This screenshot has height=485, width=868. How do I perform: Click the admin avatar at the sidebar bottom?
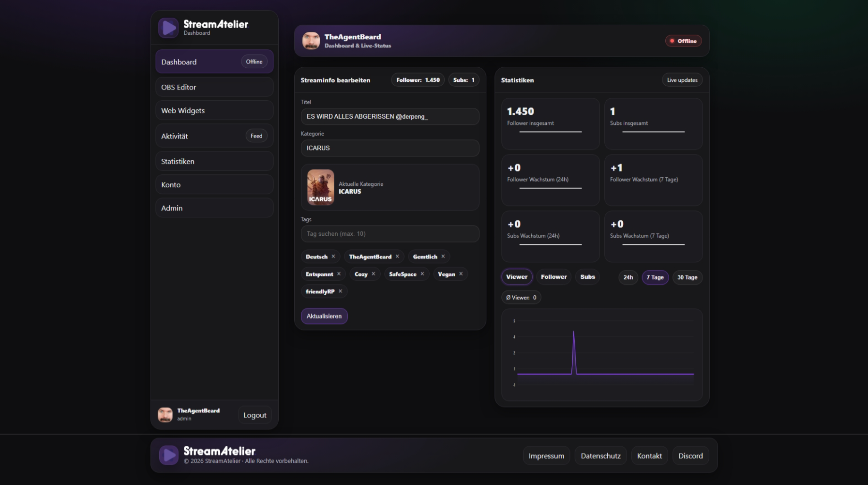point(165,415)
